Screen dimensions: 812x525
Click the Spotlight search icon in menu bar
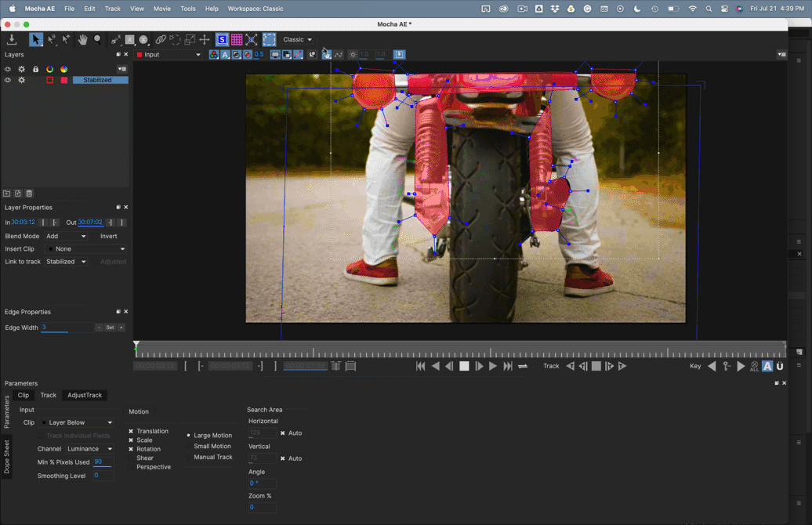click(709, 9)
